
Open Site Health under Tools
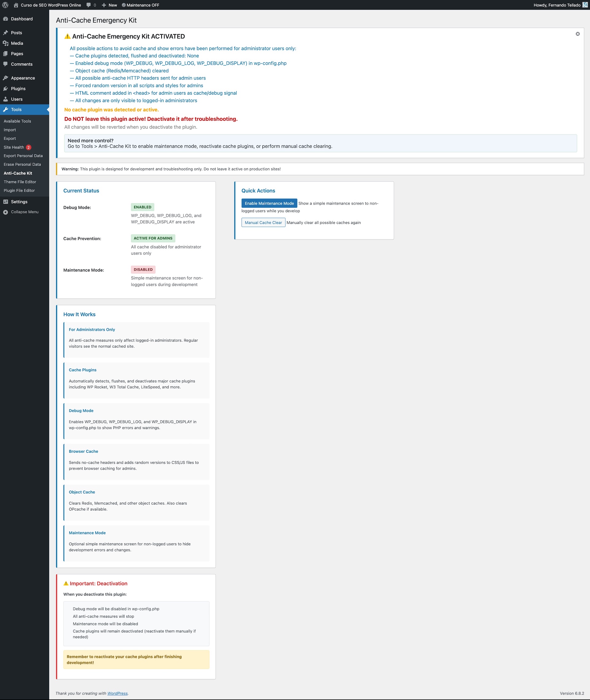pos(14,147)
